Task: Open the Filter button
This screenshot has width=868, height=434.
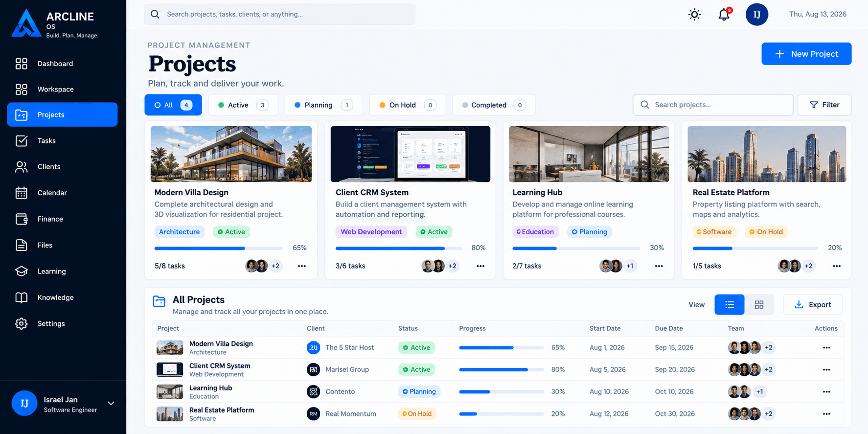Action: click(x=824, y=105)
